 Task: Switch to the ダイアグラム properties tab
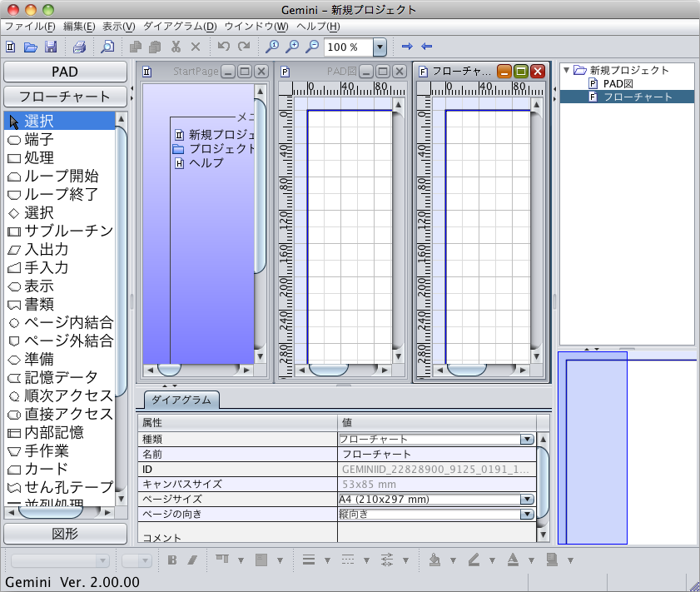pyautogui.click(x=181, y=400)
